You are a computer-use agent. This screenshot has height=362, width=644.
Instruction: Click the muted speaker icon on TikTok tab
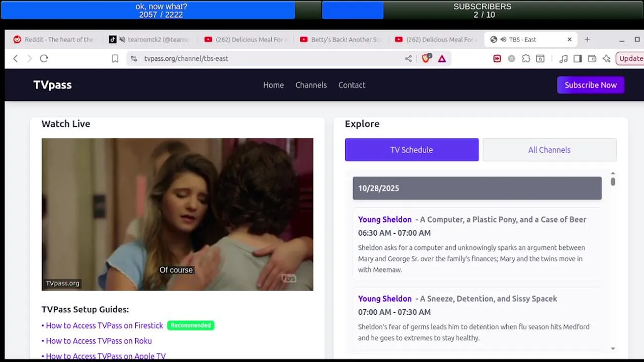click(x=122, y=40)
